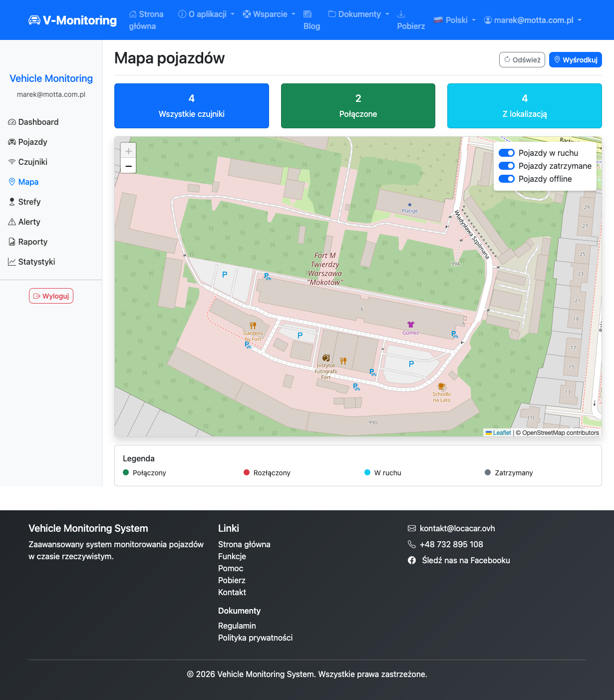This screenshot has width=614, height=700.
Task: Click the Dashboard speedometer icon in sidebar
Action: point(12,122)
